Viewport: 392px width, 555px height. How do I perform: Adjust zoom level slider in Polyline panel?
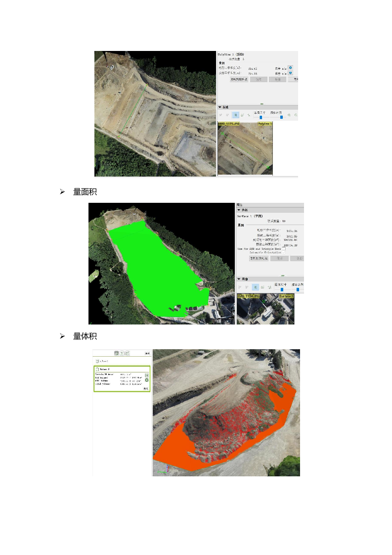pos(281,117)
